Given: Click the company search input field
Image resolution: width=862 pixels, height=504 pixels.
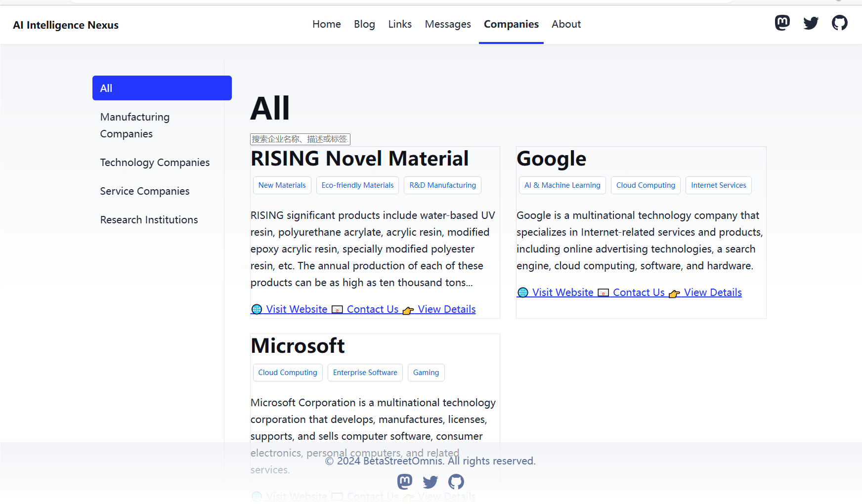Looking at the screenshot, I should 300,139.
